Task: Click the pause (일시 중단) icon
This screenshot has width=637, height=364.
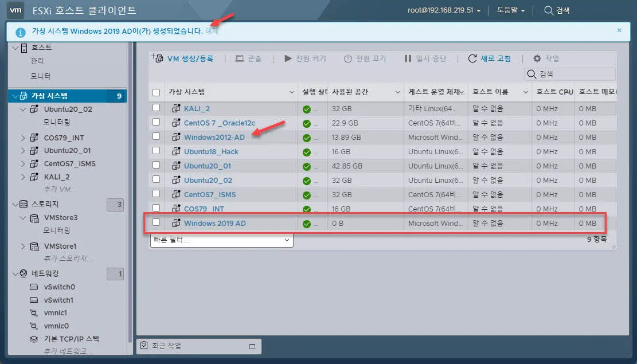Action: point(408,58)
